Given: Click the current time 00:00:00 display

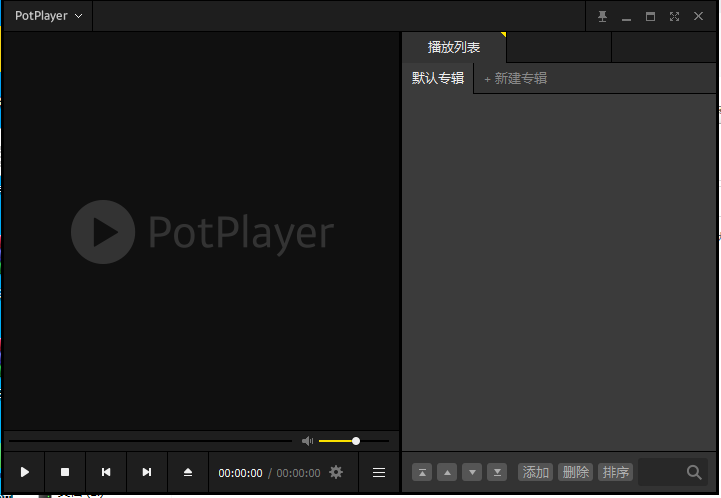Looking at the screenshot, I should 240,473.
